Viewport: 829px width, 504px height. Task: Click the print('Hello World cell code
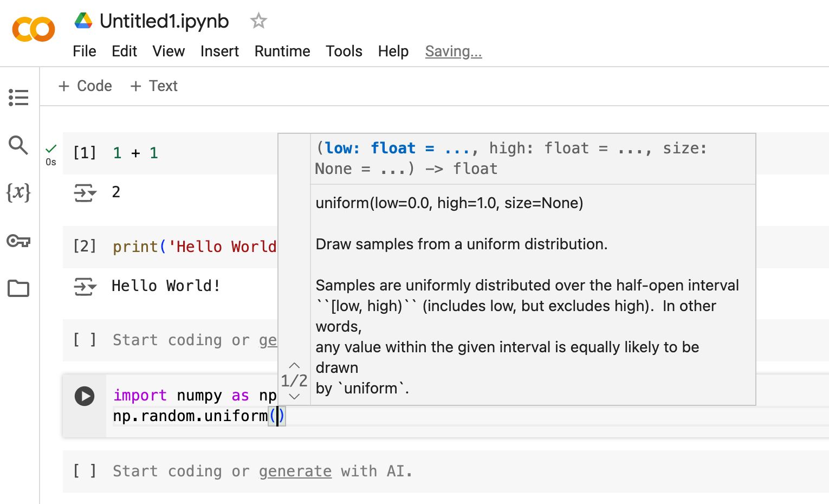click(x=195, y=247)
